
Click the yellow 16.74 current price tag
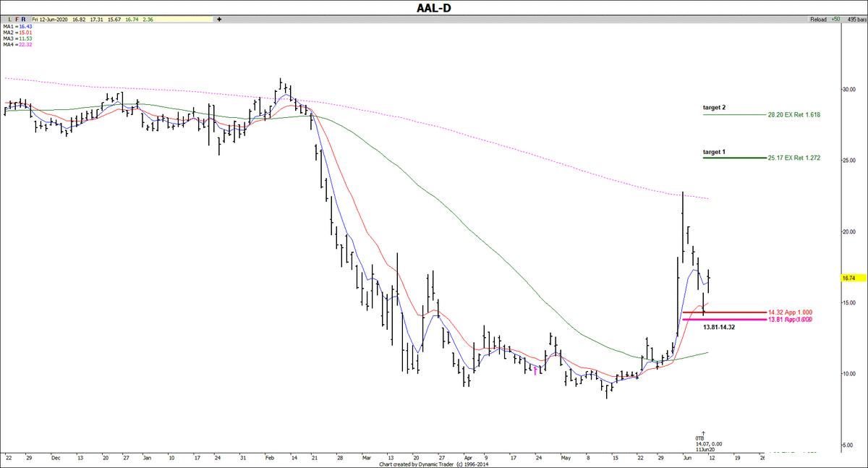(x=849, y=278)
